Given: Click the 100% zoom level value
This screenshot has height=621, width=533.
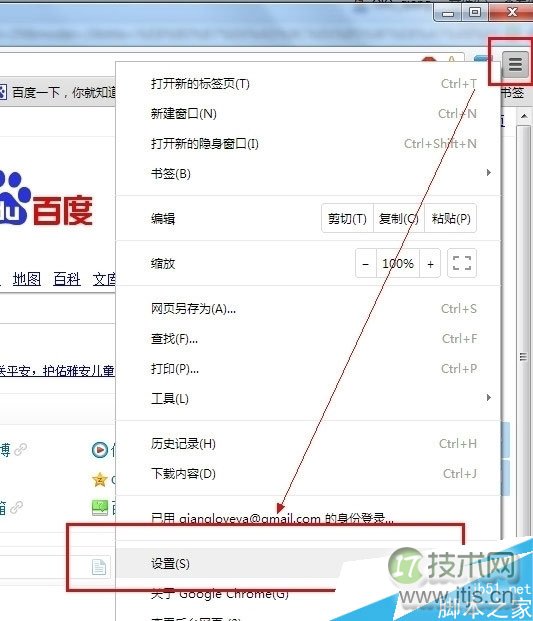Looking at the screenshot, I should pos(398,263).
